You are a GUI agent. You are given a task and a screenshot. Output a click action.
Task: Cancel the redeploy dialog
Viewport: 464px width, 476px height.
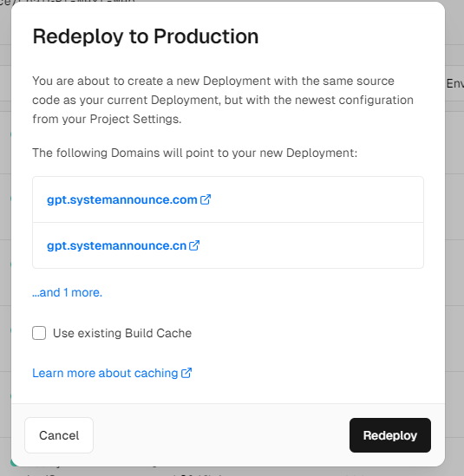click(x=59, y=435)
